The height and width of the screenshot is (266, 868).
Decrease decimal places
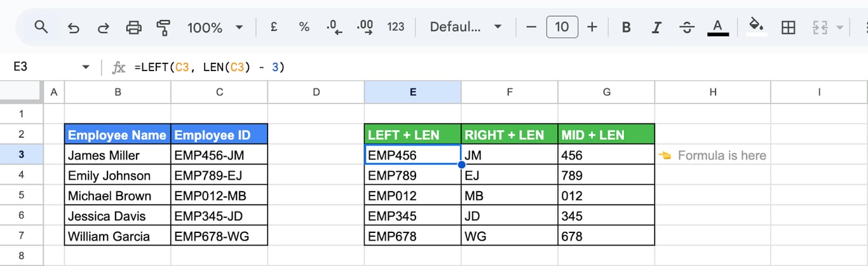coord(334,27)
